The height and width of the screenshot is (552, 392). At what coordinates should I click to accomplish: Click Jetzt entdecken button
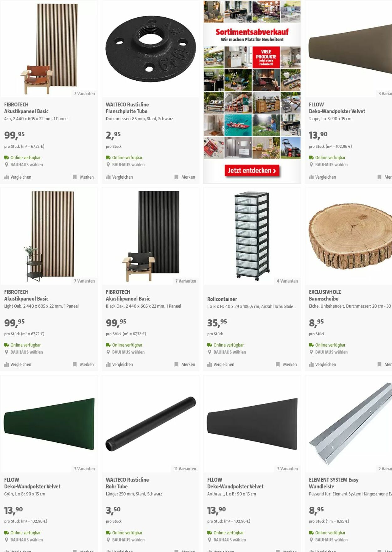coord(252,170)
